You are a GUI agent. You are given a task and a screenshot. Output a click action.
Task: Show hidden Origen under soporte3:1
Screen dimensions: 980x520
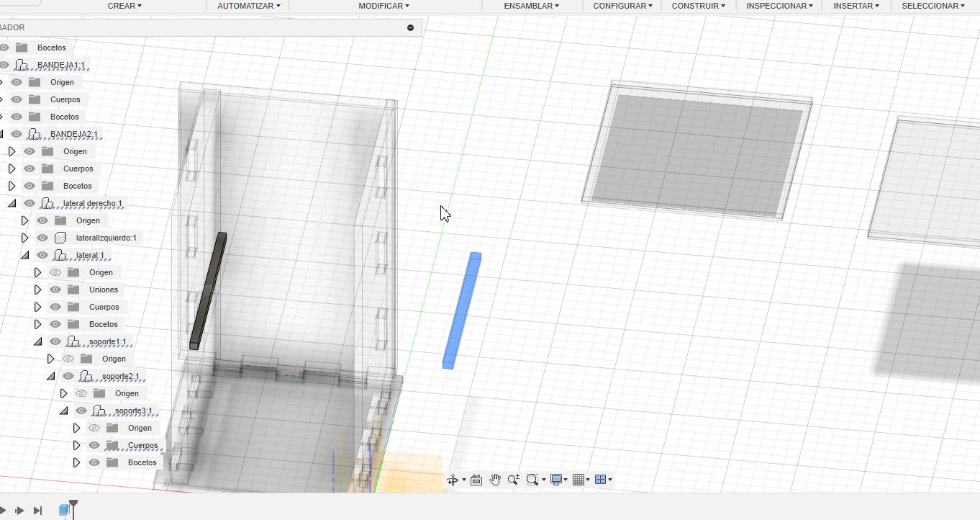click(94, 428)
